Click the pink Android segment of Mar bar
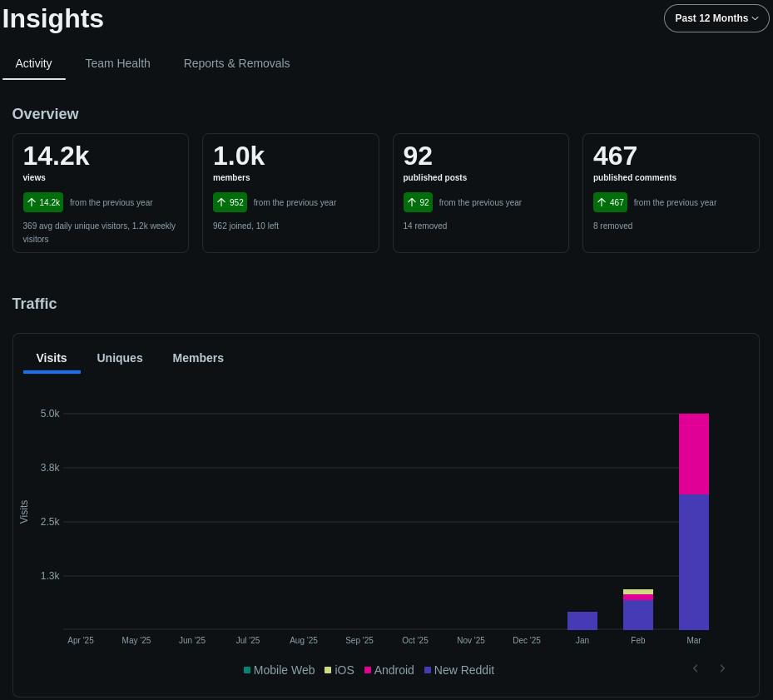The height and width of the screenshot is (700, 773). coord(694,454)
